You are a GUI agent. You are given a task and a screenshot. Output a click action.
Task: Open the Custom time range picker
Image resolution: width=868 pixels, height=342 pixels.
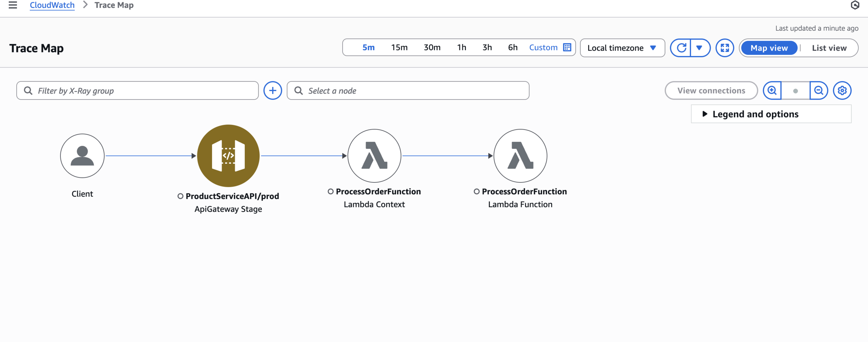click(x=543, y=48)
